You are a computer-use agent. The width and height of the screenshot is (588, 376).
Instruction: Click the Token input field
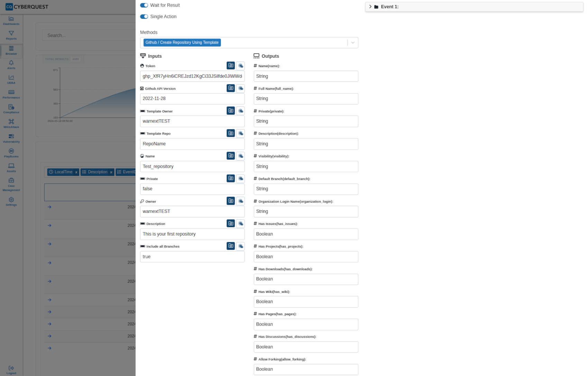[x=192, y=76]
